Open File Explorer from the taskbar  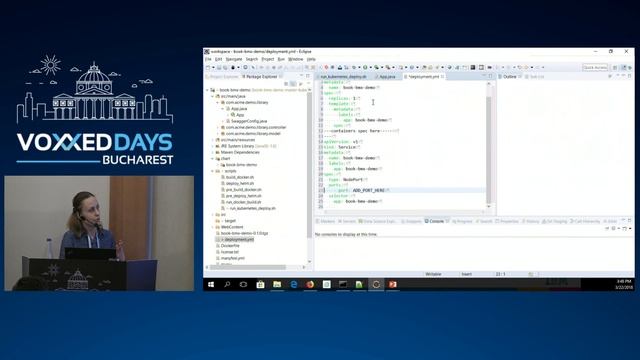277,284
